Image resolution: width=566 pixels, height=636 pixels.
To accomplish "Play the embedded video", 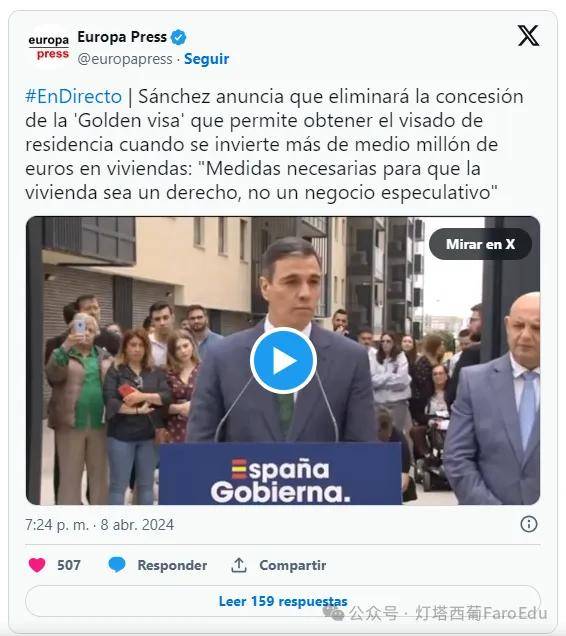I will [283, 361].
